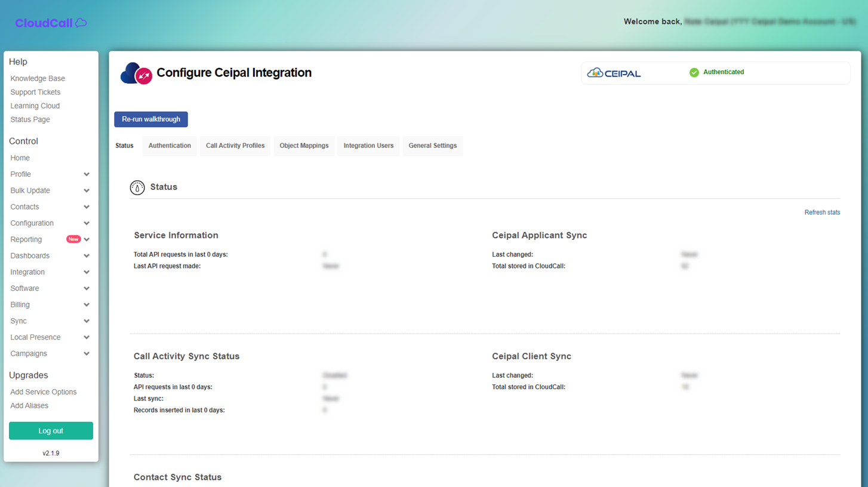
Task: Open the Integration Users tab
Action: 368,146
